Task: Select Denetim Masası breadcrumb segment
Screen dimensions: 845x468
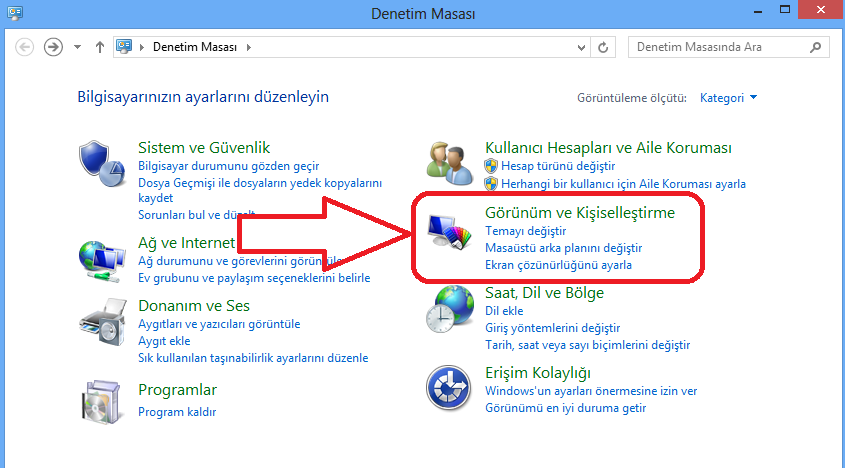Action: pos(195,47)
